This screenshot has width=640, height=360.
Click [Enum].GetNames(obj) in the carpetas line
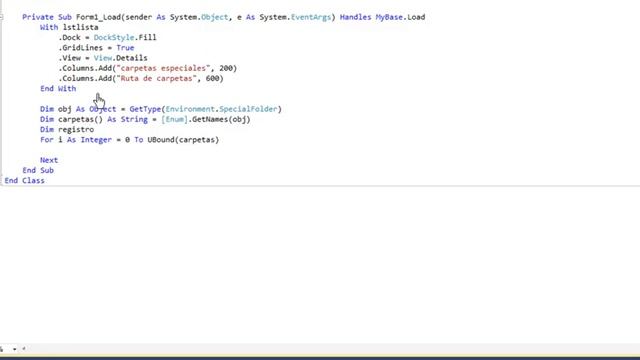(x=206, y=119)
